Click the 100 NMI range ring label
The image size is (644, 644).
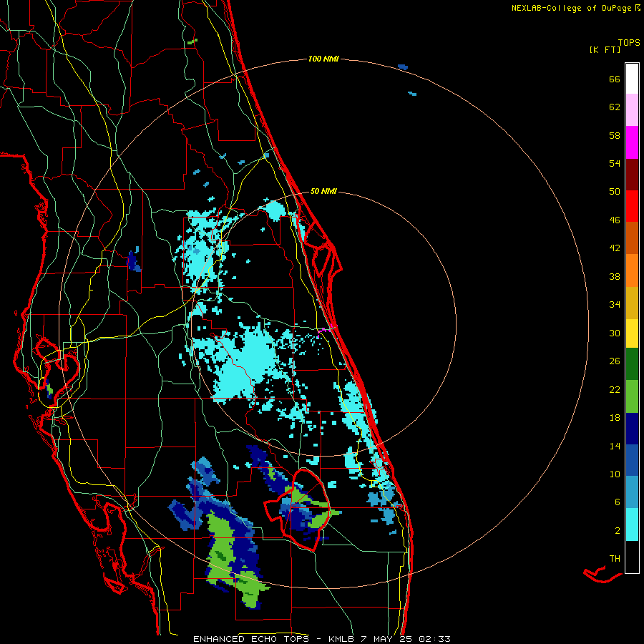323,59
